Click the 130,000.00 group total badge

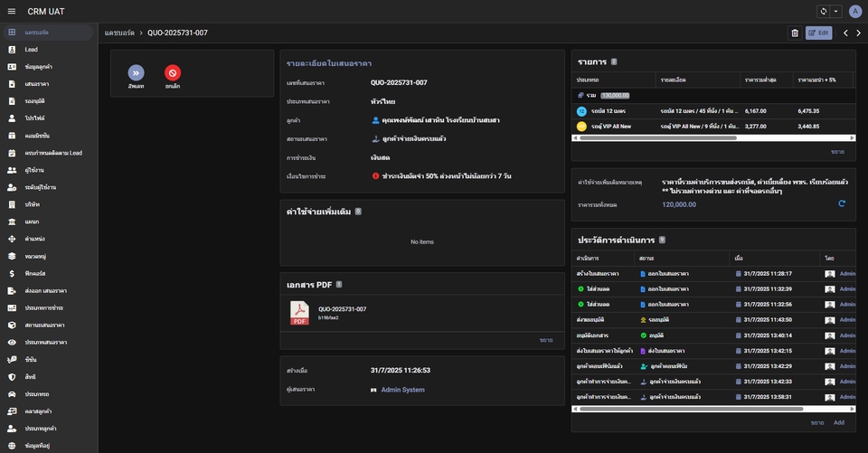[615, 95]
